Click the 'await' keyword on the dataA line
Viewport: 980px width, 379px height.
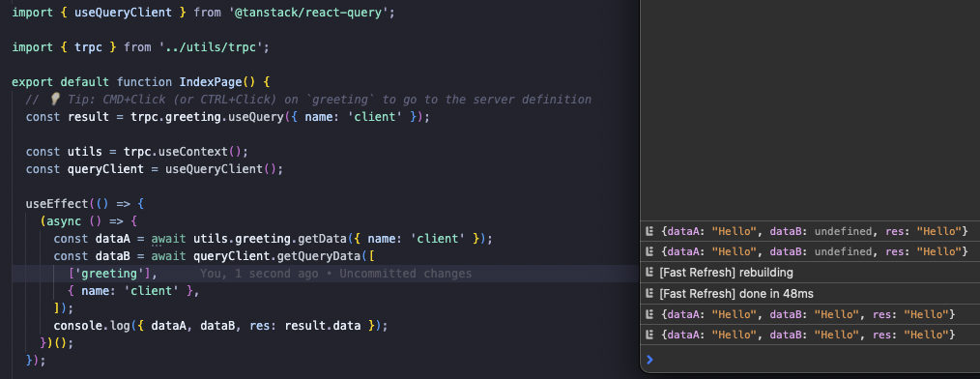[169, 239]
